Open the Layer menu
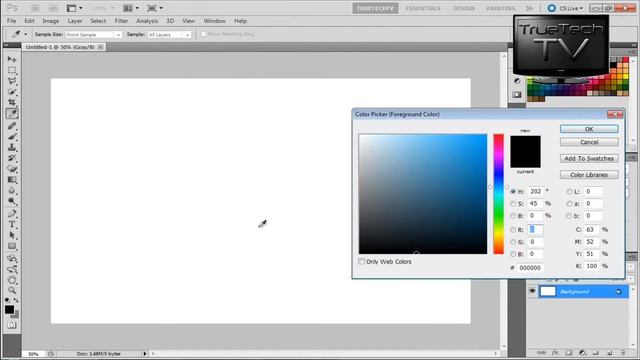The height and width of the screenshot is (360, 640). pos(75,21)
